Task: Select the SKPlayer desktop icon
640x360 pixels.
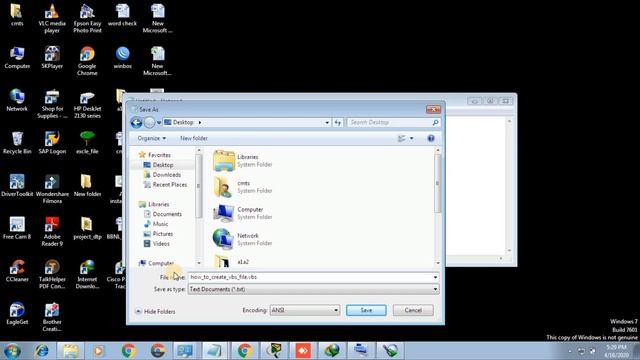Action: click(52, 58)
